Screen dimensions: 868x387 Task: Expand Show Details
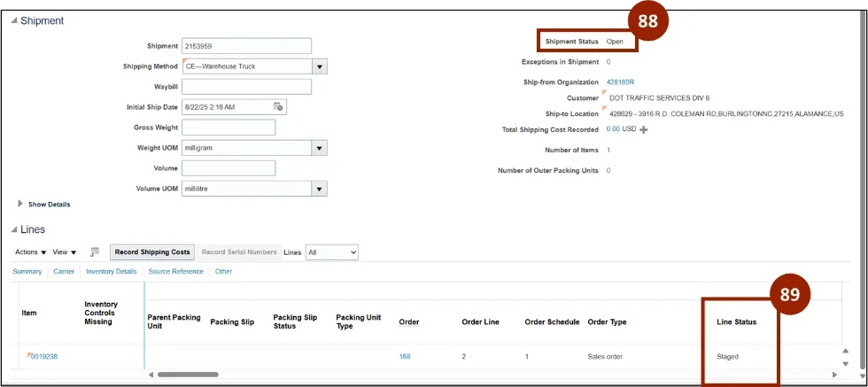coord(21,205)
